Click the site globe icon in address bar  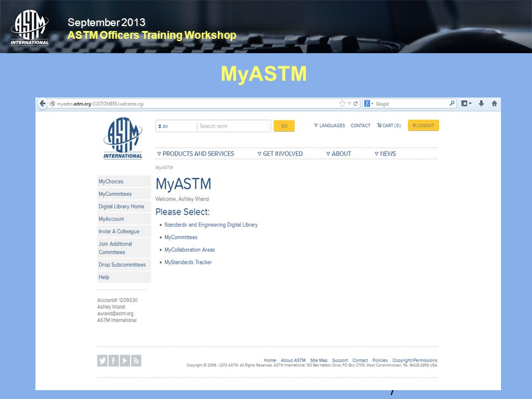click(x=53, y=104)
